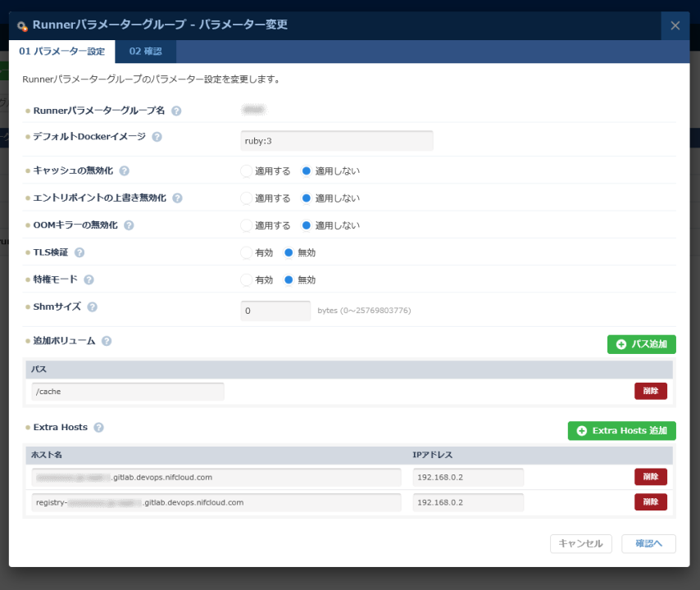Click the TLS検証 help icon
The width and height of the screenshot is (700, 590).
(80, 252)
